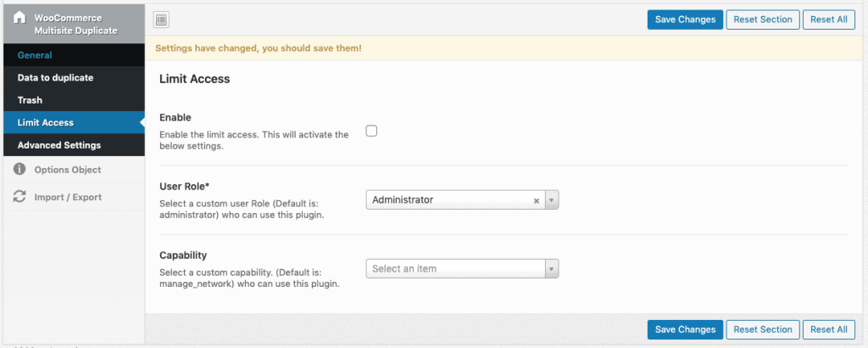
Task: Click the home icon beside WooCommerce Multisite Duplicate
Action: pos(19,18)
